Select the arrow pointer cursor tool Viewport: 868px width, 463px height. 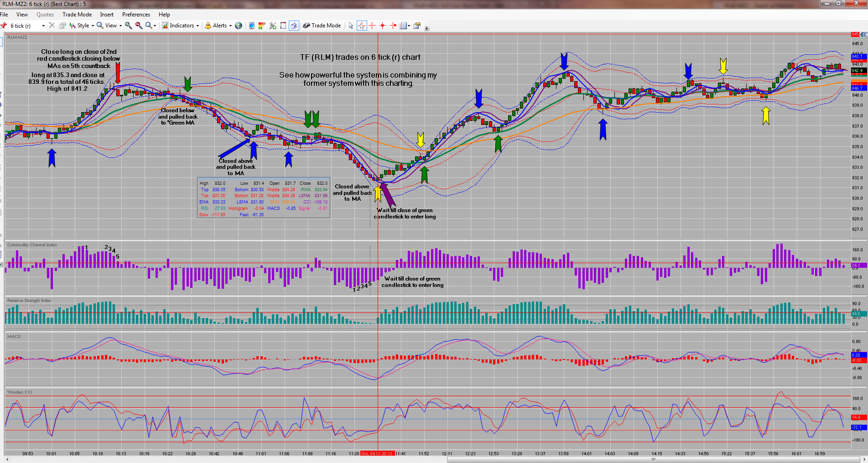[x=351, y=26]
